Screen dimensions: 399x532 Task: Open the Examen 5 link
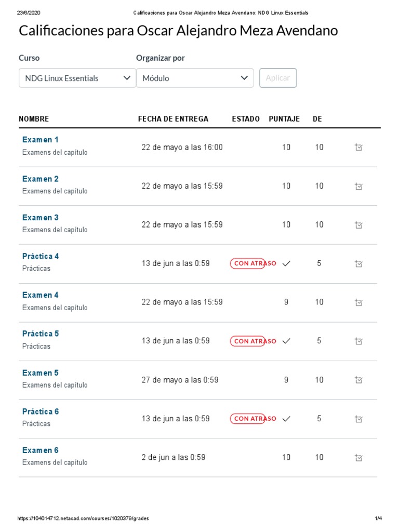41,373
